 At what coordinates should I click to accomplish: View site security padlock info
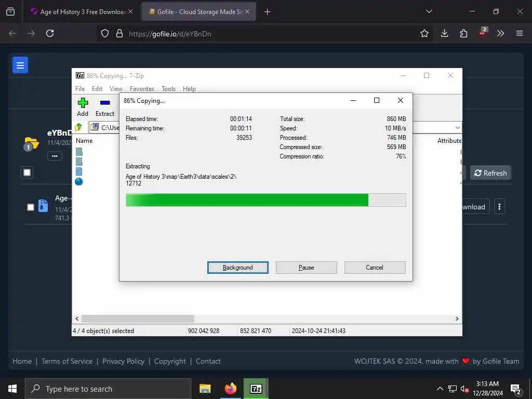[x=119, y=33]
